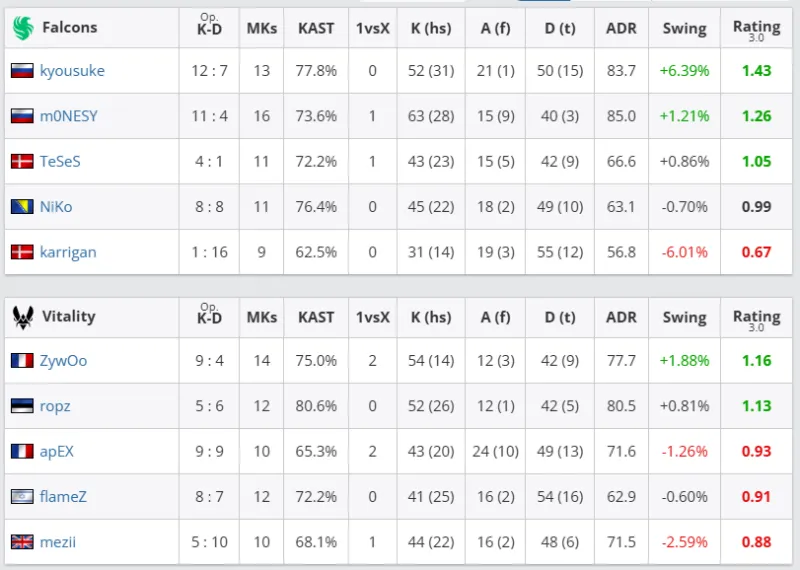Click Falcons Op. K-D column header
Screen dimensions: 800x570
coord(209,26)
